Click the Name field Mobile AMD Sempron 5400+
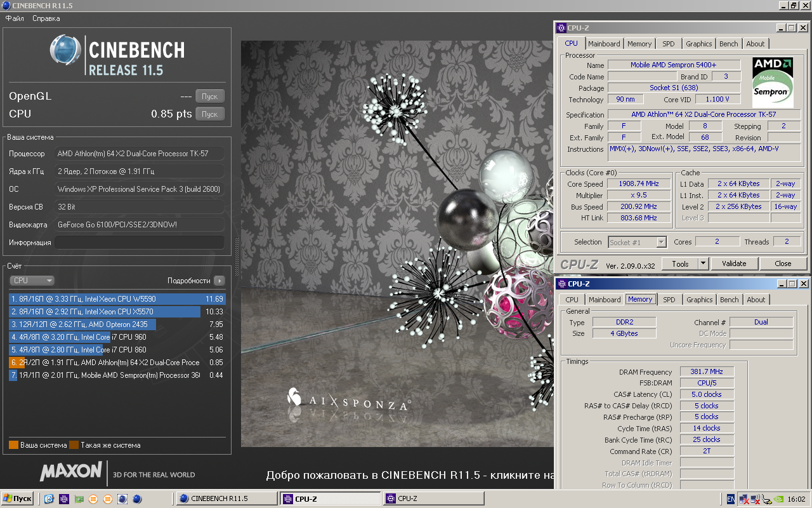The image size is (812, 508). 674,65
